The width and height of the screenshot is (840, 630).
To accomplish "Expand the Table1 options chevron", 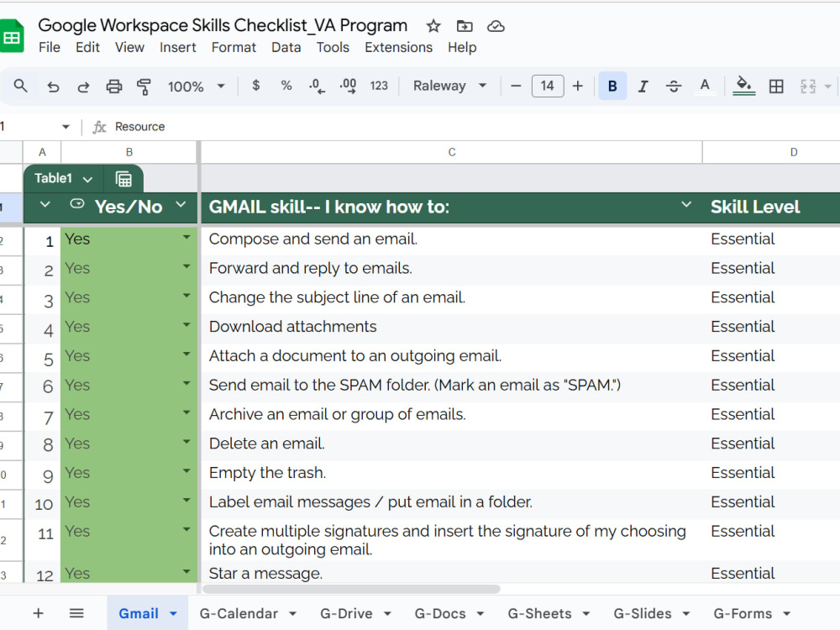I will (88, 180).
